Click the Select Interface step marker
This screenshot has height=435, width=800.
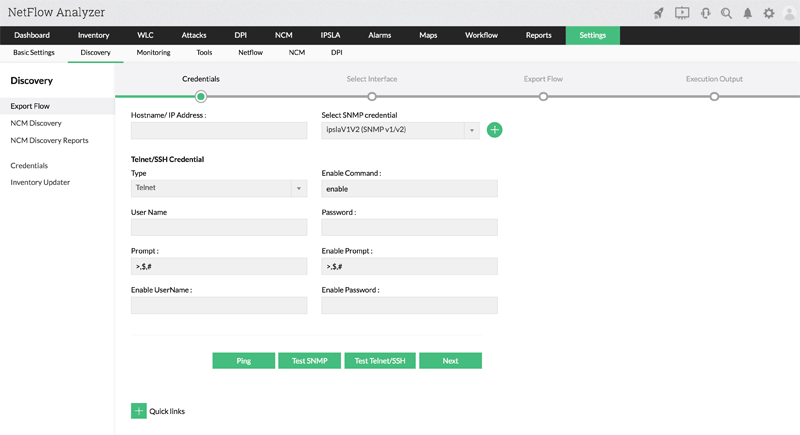tap(372, 96)
